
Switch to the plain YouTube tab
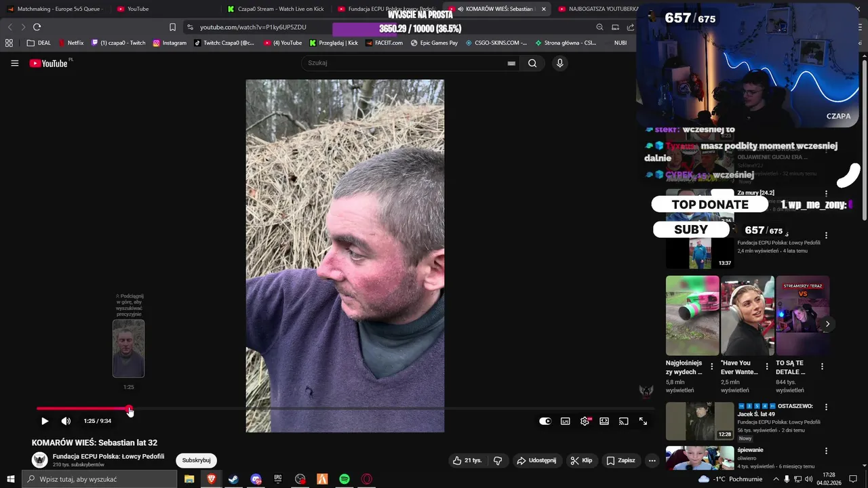(x=165, y=9)
